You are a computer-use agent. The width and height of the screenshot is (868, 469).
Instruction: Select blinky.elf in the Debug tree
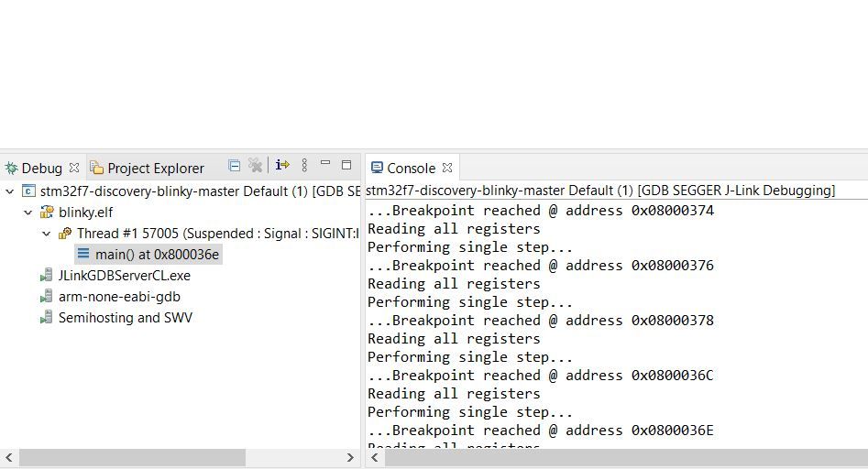86,213
